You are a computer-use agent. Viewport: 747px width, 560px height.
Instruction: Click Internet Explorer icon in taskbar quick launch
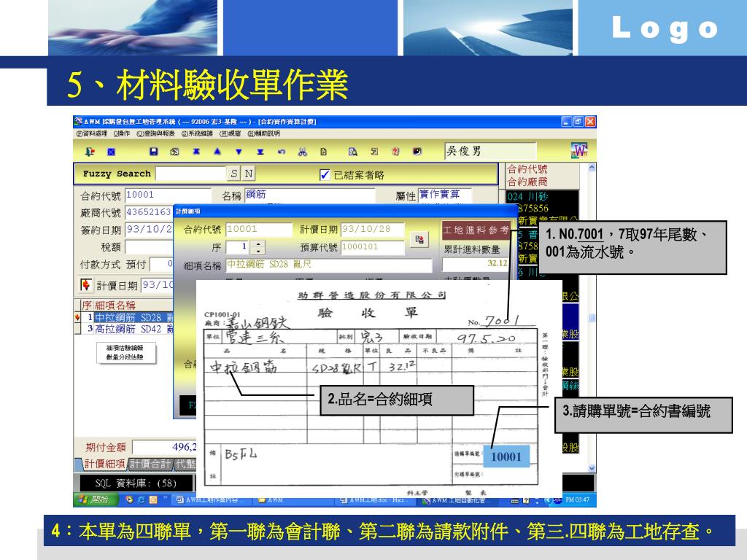(141, 499)
